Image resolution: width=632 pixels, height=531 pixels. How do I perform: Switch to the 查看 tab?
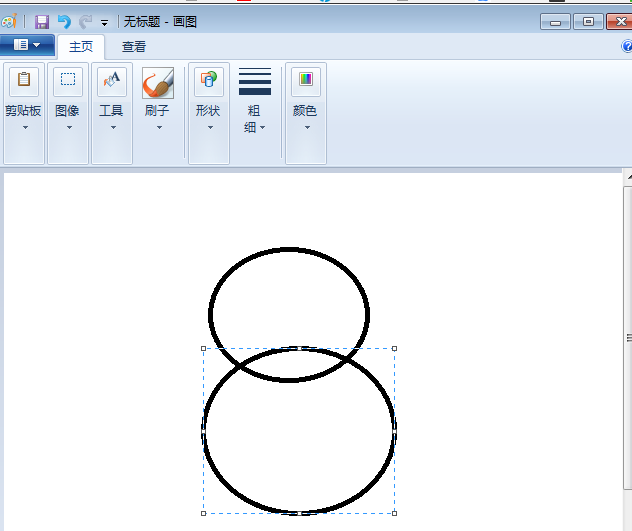[134, 47]
